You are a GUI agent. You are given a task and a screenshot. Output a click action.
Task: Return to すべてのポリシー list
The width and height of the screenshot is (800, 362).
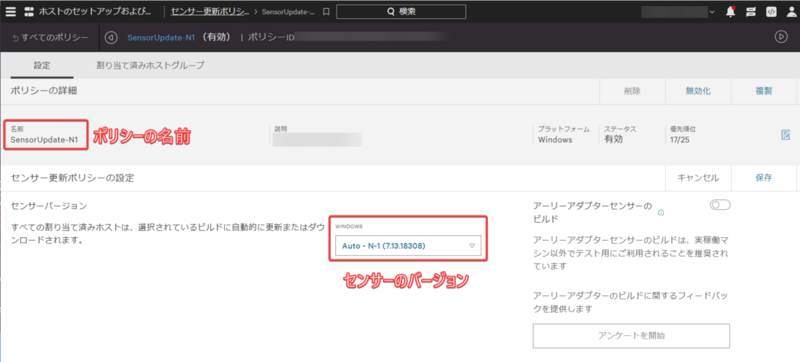coord(50,38)
